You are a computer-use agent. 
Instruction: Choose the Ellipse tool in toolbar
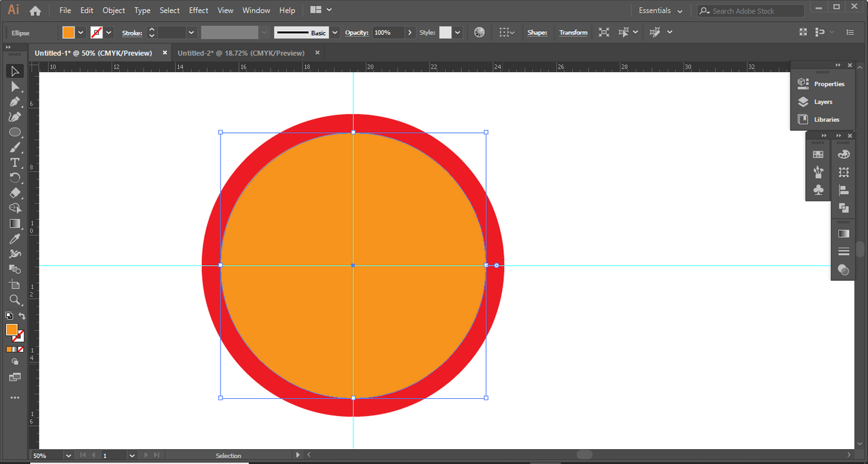(x=14, y=132)
